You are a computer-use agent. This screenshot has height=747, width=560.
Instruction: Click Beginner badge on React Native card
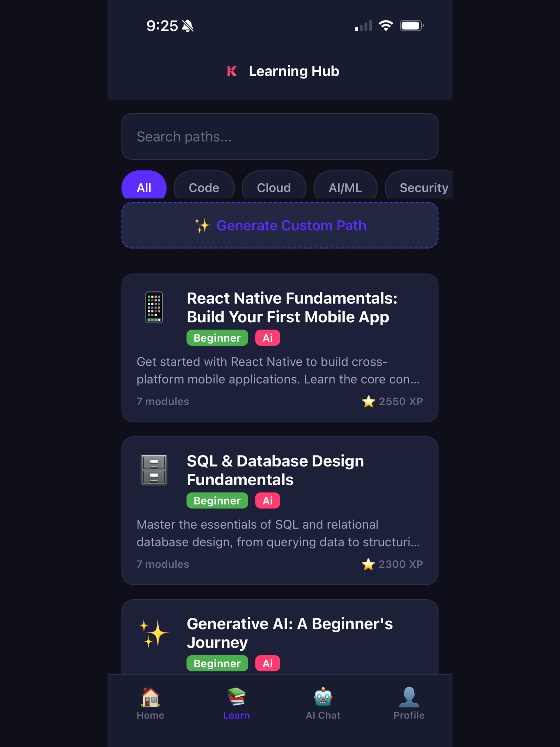coord(217,338)
